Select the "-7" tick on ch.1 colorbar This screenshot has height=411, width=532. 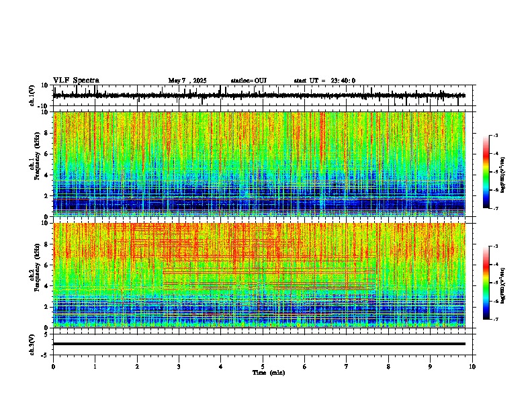(x=495, y=208)
